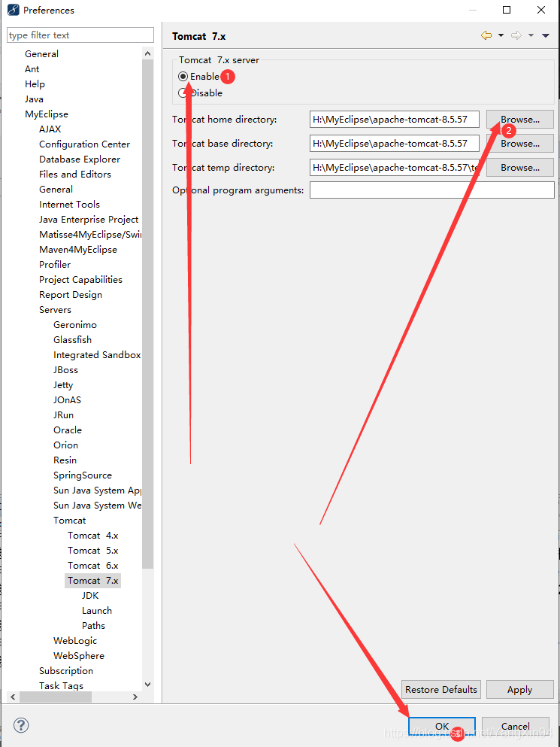Image resolution: width=560 pixels, height=747 pixels.
Task: Select the MyEclipse tree item
Action: [47, 114]
